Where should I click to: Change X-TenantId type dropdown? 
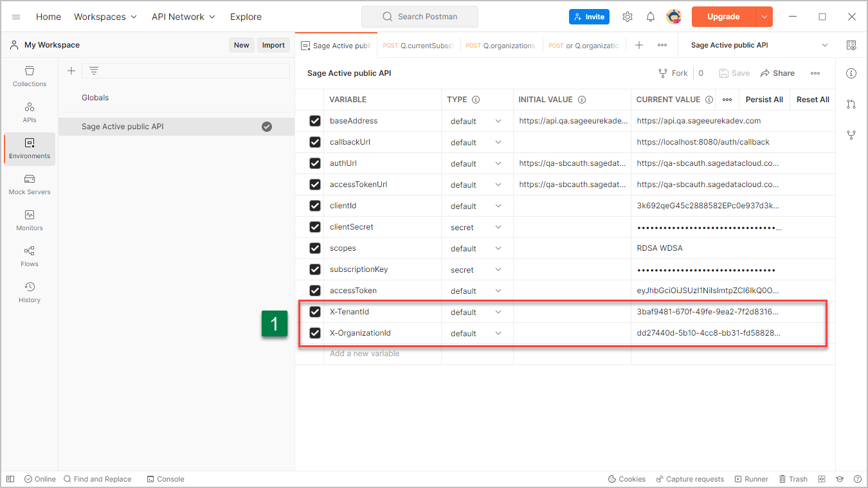[476, 312]
